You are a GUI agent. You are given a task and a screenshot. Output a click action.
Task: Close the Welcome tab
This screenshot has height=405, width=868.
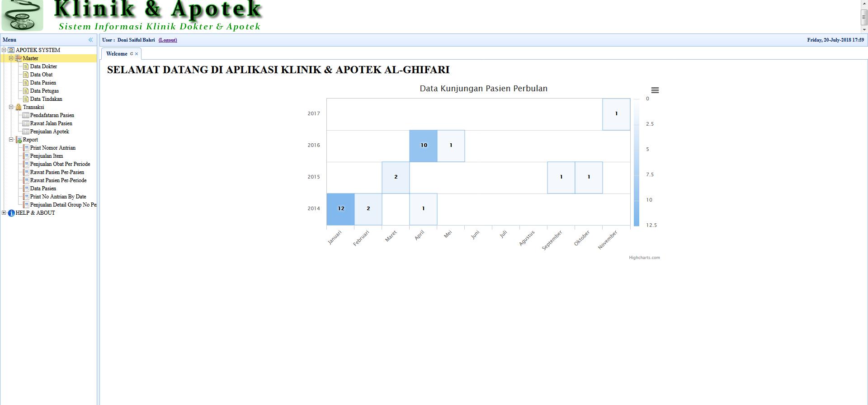click(137, 54)
